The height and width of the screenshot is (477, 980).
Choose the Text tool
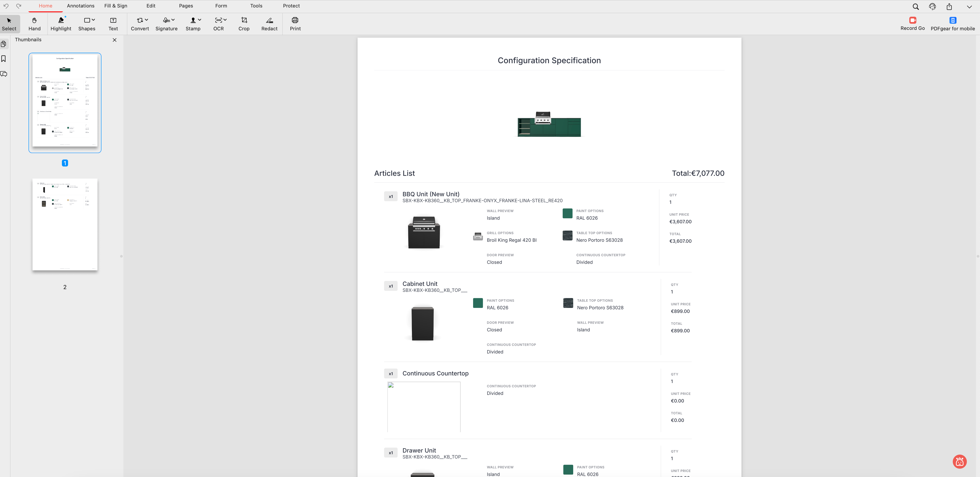(113, 23)
